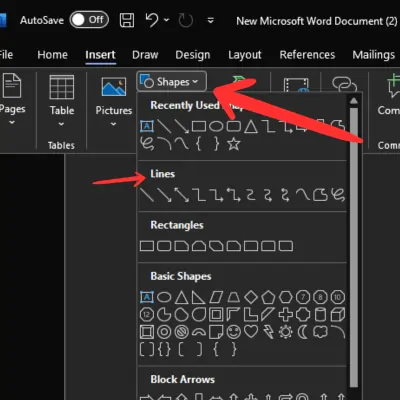Image resolution: width=400 pixels, height=400 pixels.
Task: Open Customize Quick Access Toolbar dropdown
Action: pyautogui.click(x=210, y=21)
